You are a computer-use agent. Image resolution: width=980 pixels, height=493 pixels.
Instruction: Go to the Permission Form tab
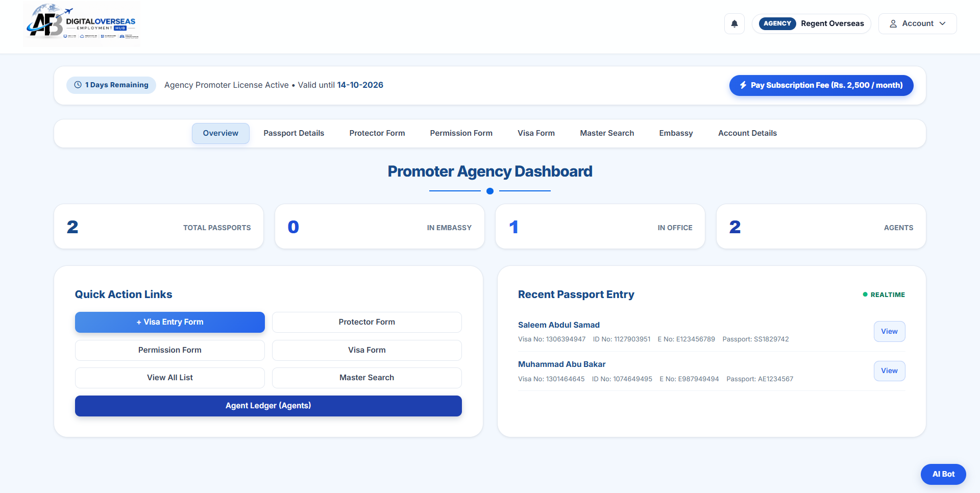[x=461, y=133]
